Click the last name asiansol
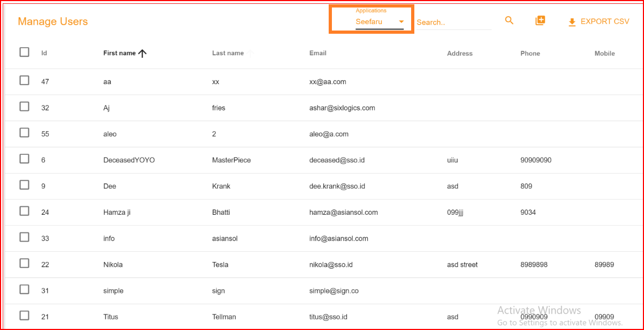 225,238
